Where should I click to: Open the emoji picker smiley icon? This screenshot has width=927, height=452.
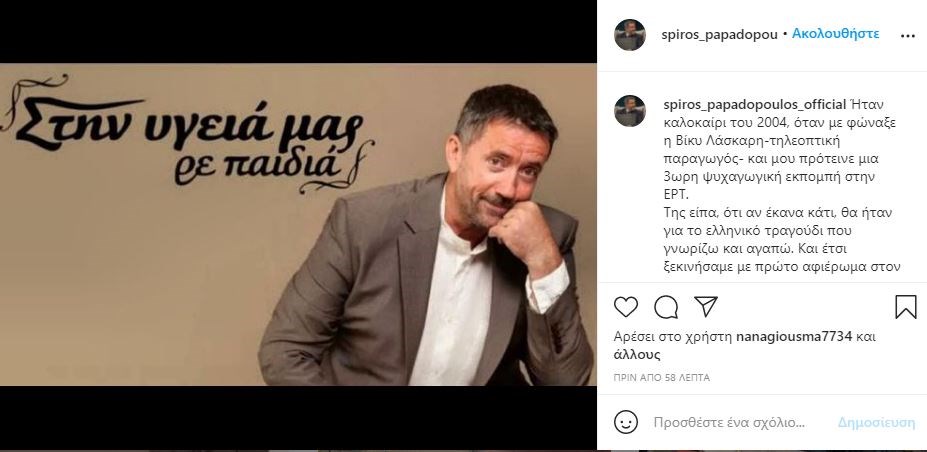click(625, 422)
